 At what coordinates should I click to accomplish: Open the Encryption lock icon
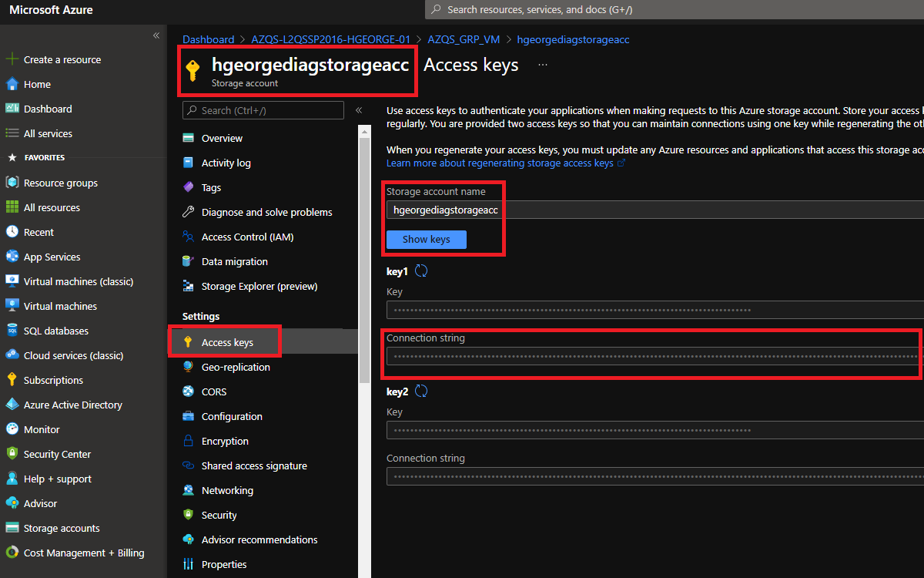[188, 442]
